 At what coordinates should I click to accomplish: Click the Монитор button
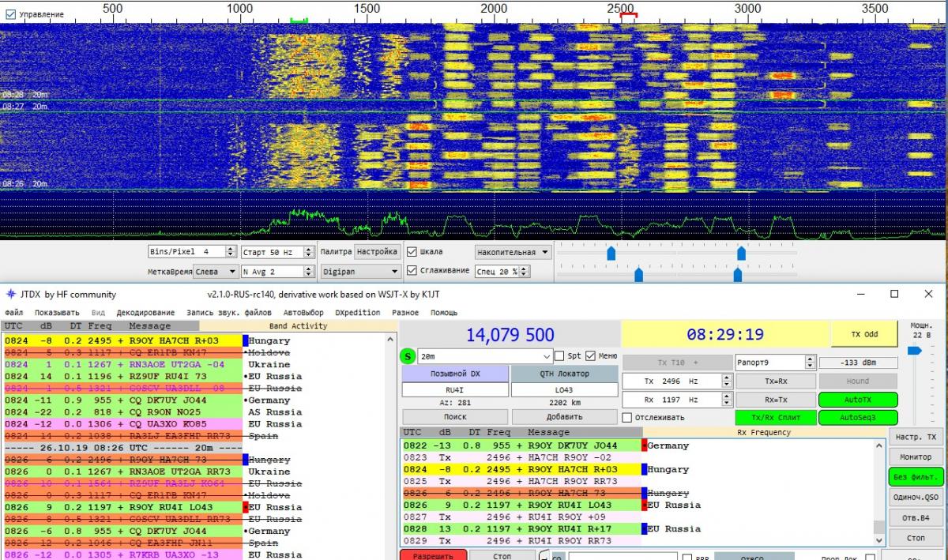(x=915, y=457)
